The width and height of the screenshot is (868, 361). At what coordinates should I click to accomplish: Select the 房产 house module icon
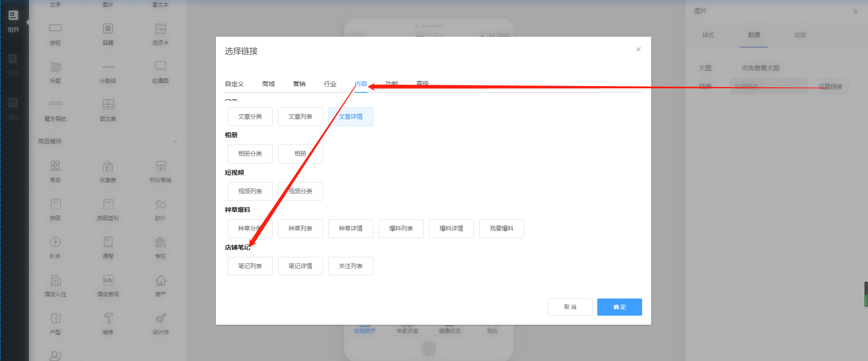161,280
